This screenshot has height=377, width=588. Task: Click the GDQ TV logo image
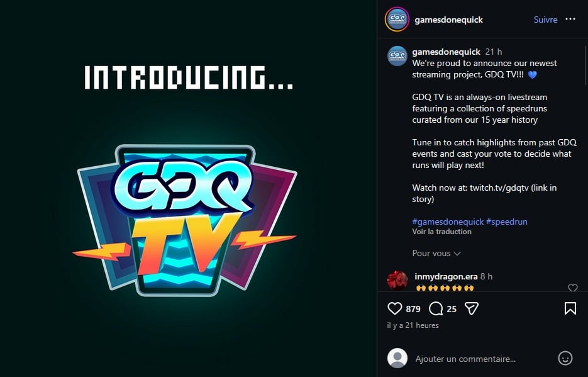184,220
